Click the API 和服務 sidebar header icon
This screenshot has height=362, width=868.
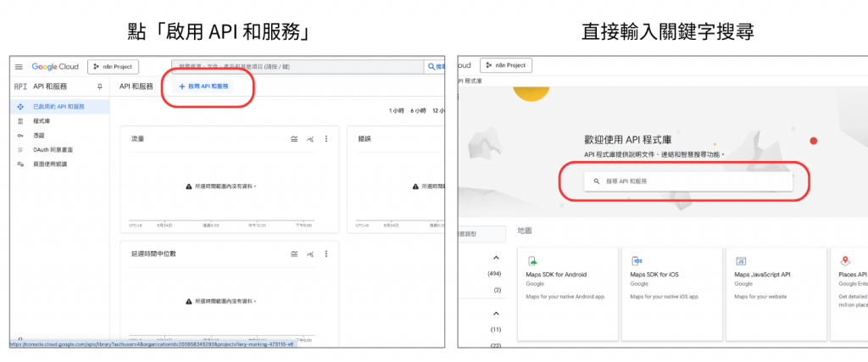[x=20, y=86]
